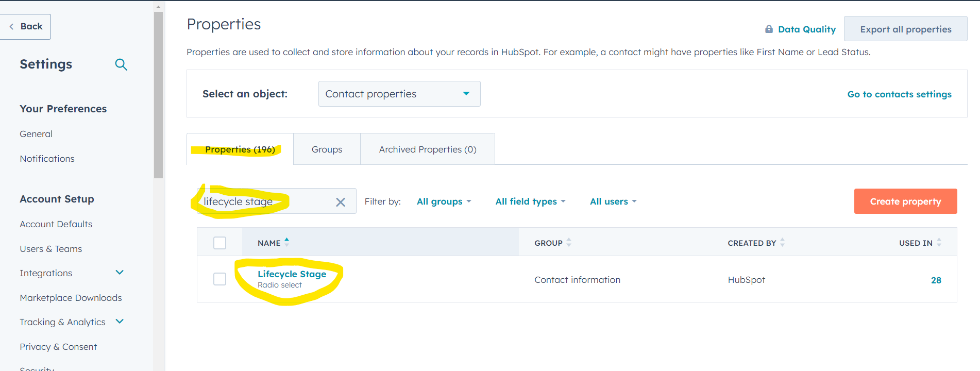The image size is (980, 371).
Task: Open the Data Quality link
Action: [806, 29]
